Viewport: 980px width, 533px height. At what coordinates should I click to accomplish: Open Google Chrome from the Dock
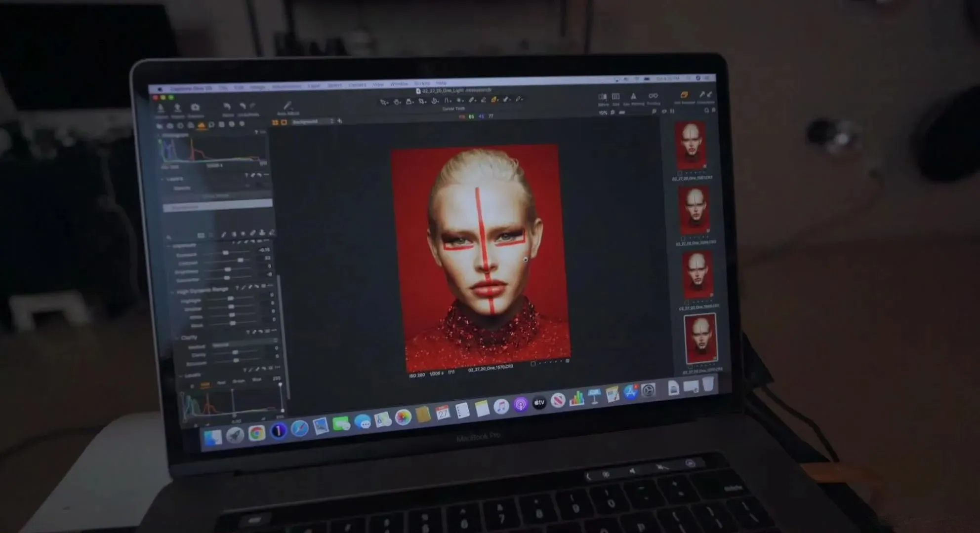click(256, 433)
